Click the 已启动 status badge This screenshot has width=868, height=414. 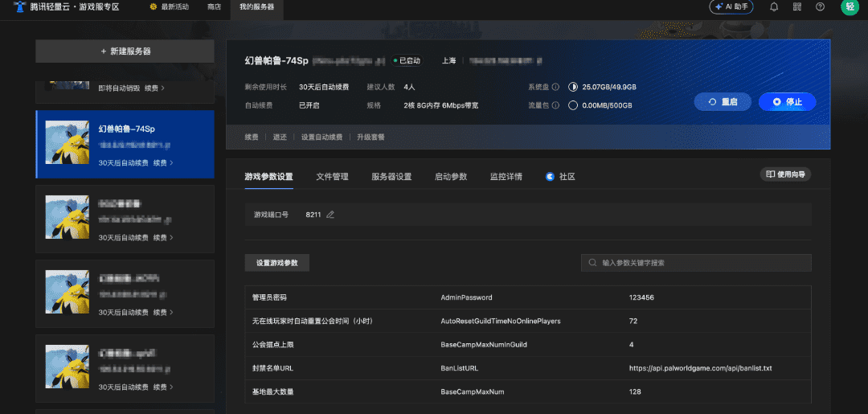coord(407,61)
